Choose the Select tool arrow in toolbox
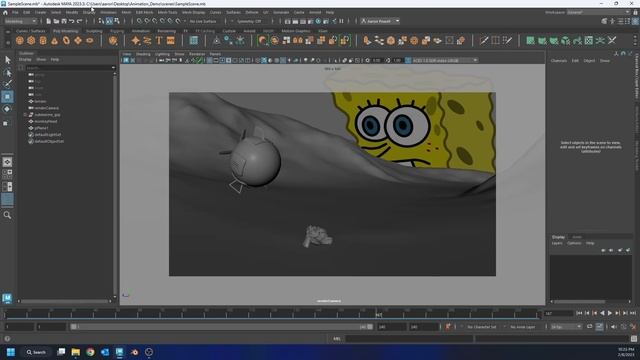Image resolution: width=640 pixels, height=360 pixels. tap(7, 60)
